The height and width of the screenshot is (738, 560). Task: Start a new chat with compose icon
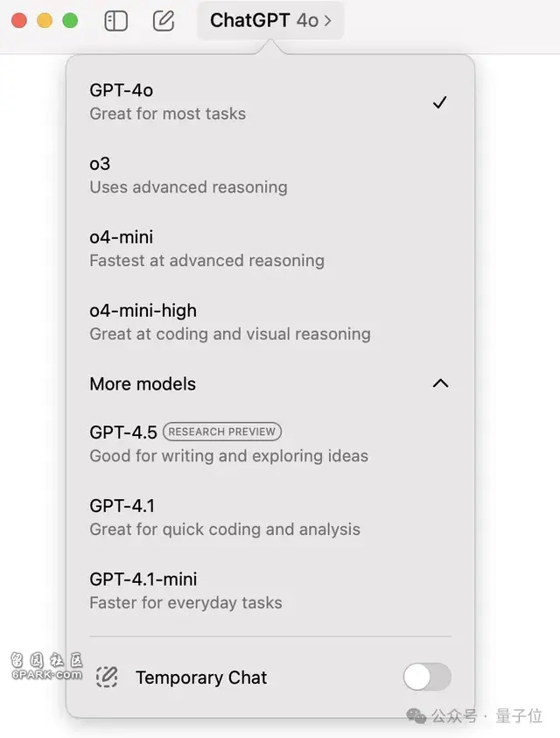tap(164, 21)
